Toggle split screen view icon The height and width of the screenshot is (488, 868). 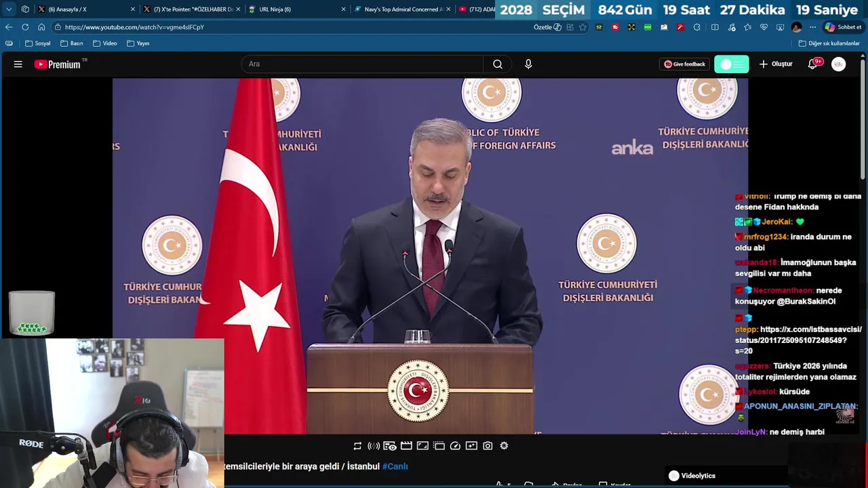[715, 27]
